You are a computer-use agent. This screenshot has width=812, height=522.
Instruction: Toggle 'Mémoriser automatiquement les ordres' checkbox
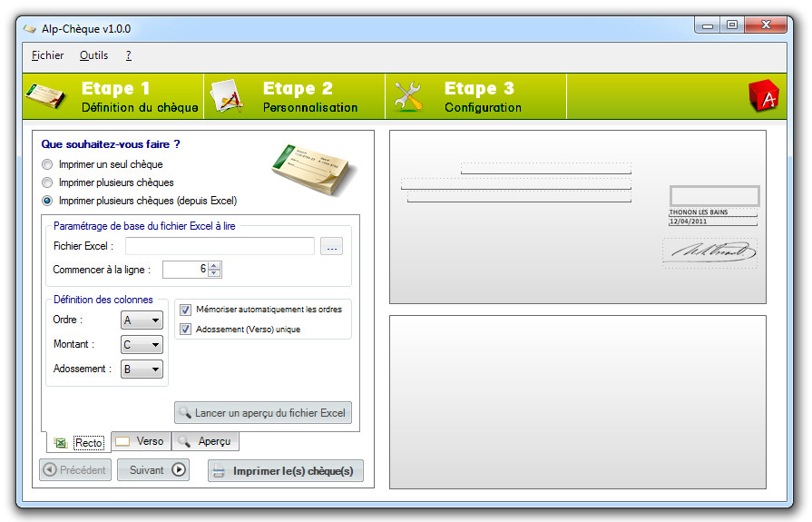coord(186,310)
